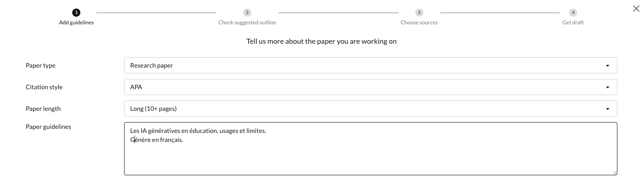This screenshot has height=187, width=644.
Task: Go to Add guidelines step
Action: point(76,23)
